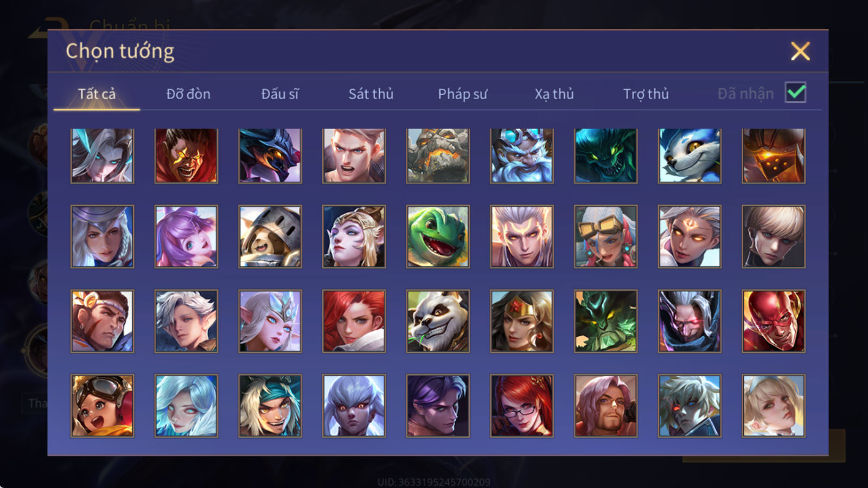
Task: Select the rock golem hero with lava mouth
Action: [438, 156]
